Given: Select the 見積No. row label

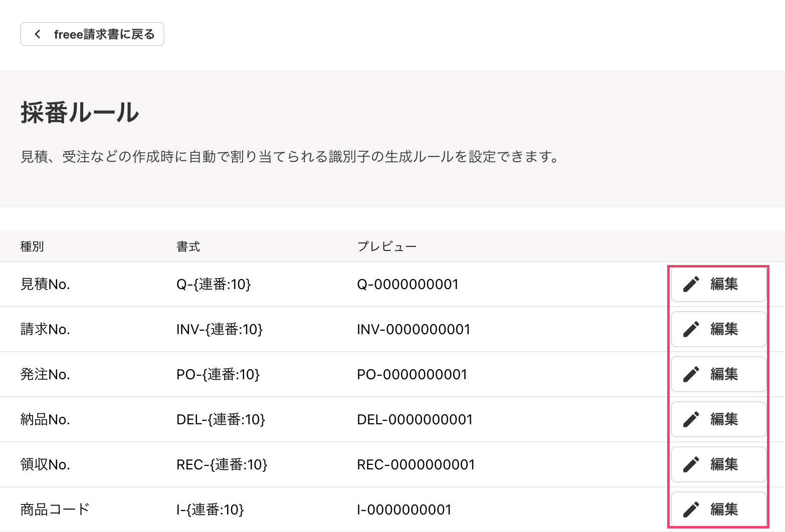Looking at the screenshot, I should pos(45,285).
